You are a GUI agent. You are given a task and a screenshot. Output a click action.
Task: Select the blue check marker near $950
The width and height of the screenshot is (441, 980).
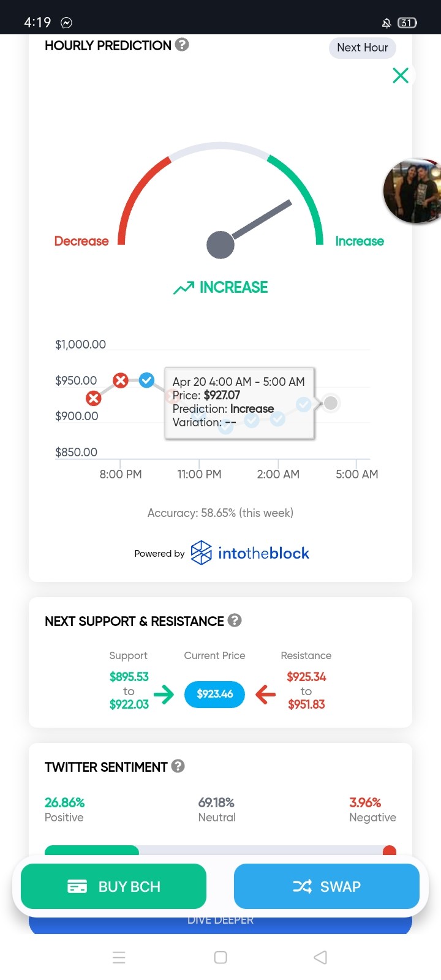click(146, 380)
